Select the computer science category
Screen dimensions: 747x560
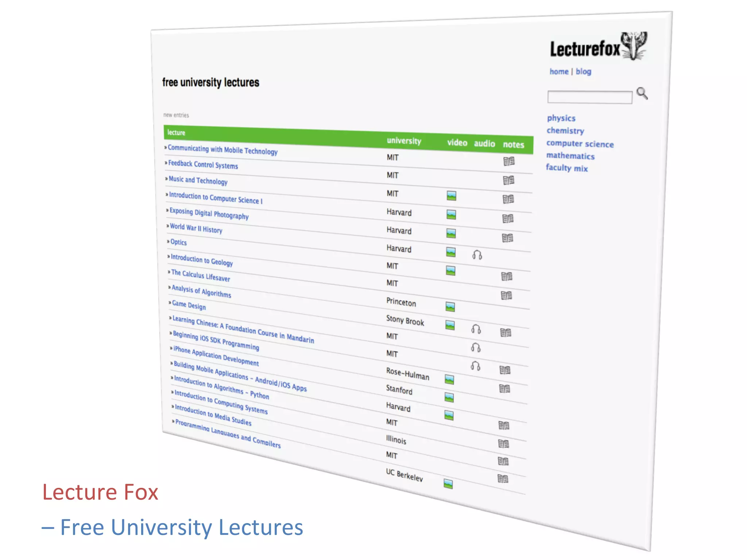click(x=580, y=144)
